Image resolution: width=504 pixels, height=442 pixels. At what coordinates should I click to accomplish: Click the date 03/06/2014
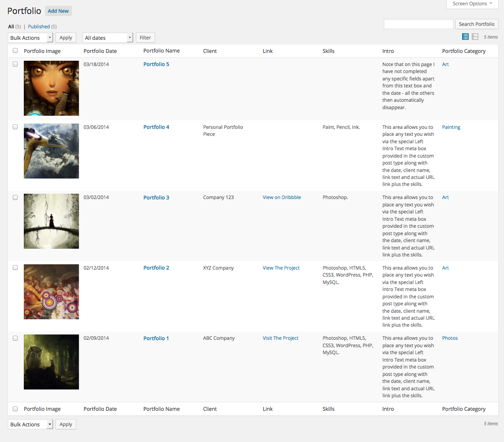[96, 127]
